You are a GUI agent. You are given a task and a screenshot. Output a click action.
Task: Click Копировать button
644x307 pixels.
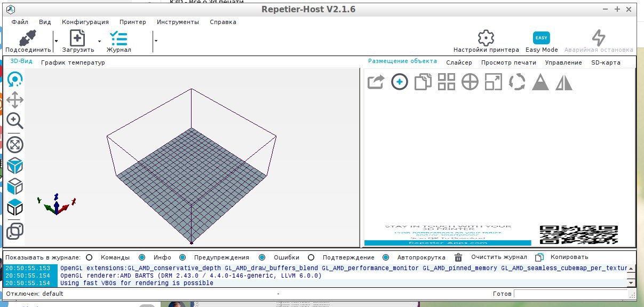pyautogui.click(x=569, y=257)
